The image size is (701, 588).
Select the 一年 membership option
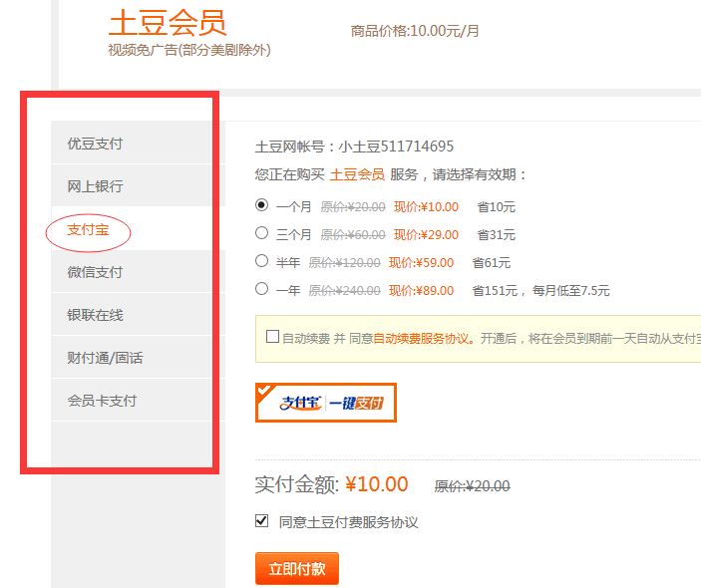[261, 289]
